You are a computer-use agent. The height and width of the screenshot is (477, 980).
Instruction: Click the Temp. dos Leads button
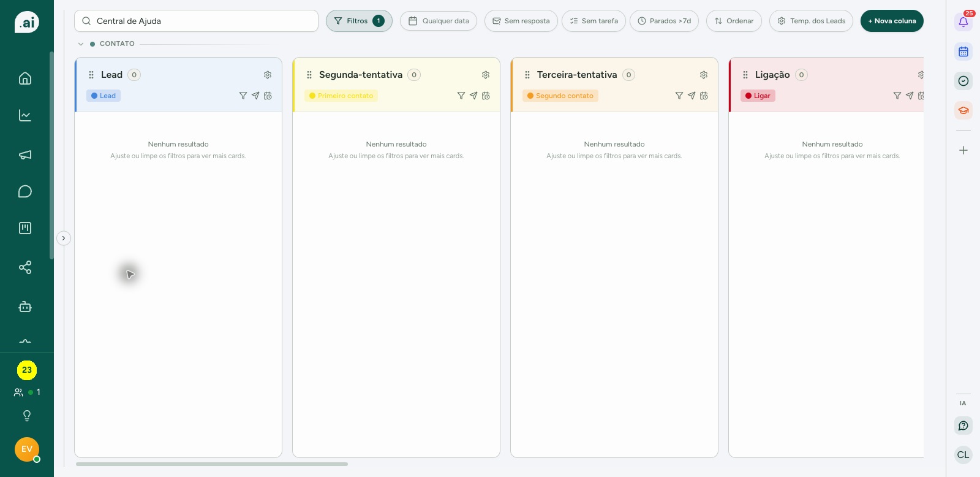pos(811,21)
